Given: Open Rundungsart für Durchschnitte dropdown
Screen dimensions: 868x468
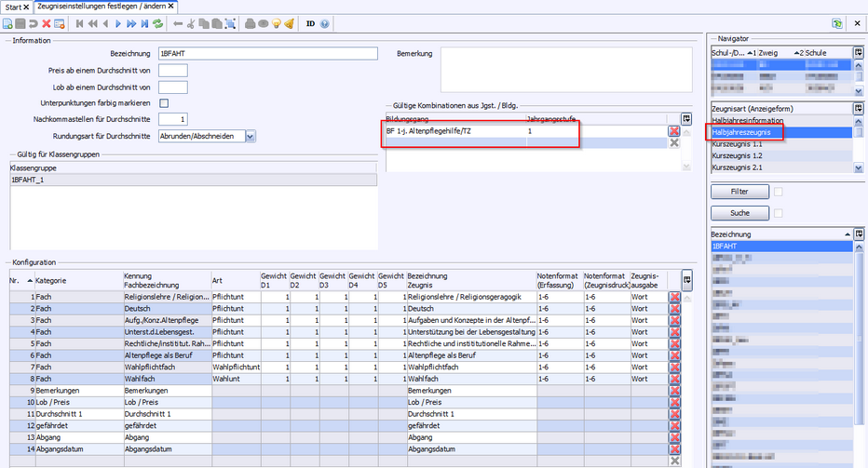Looking at the screenshot, I should click(251, 136).
